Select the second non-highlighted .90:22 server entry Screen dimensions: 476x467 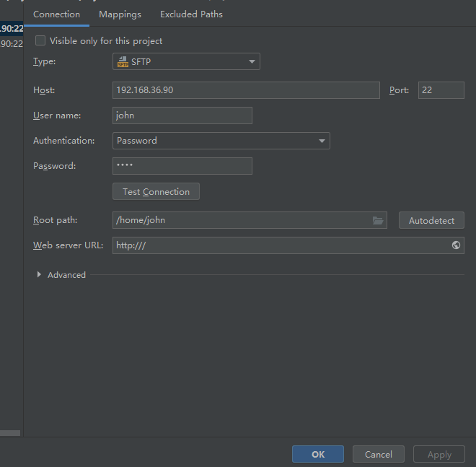tap(12, 44)
